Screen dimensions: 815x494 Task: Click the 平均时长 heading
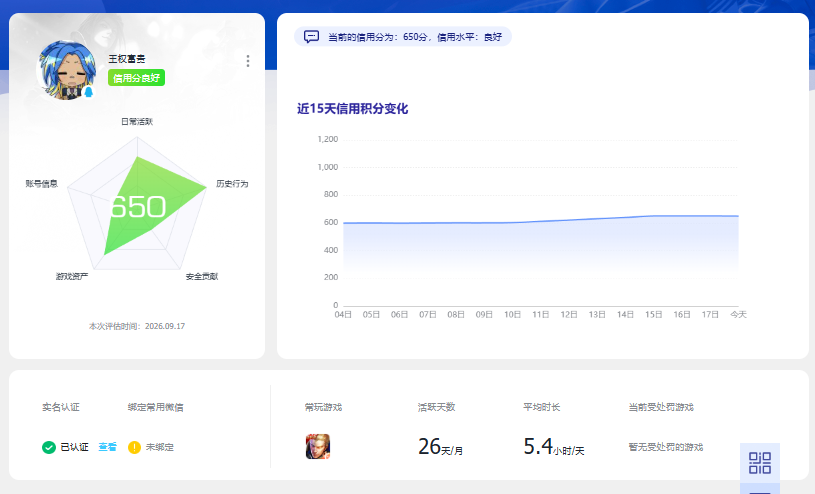tap(542, 407)
